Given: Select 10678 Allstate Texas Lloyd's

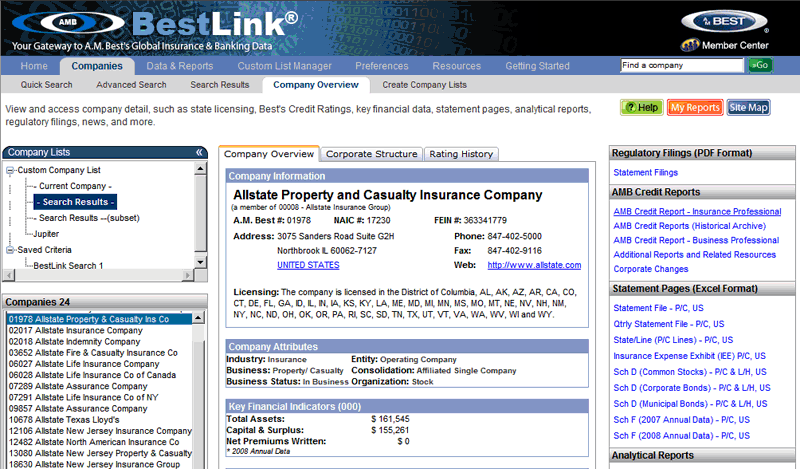Looking at the screenshot, I should 64,420.
